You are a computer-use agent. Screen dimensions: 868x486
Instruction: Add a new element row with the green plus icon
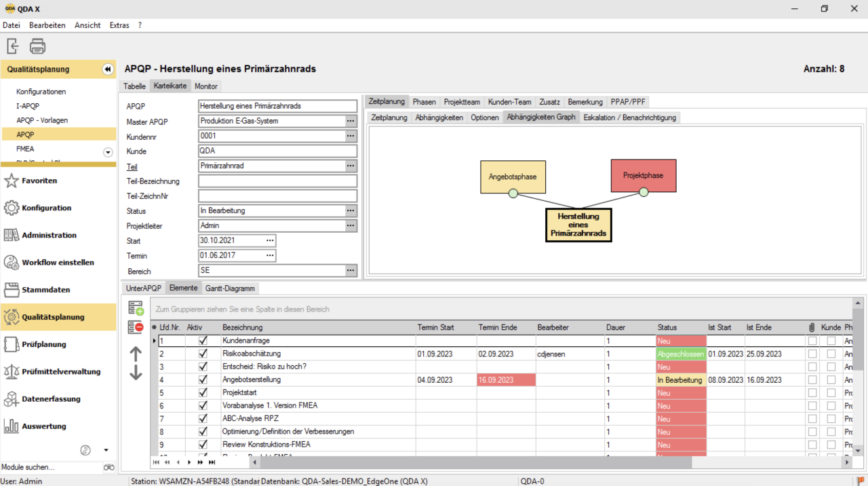tap(136, 307)
